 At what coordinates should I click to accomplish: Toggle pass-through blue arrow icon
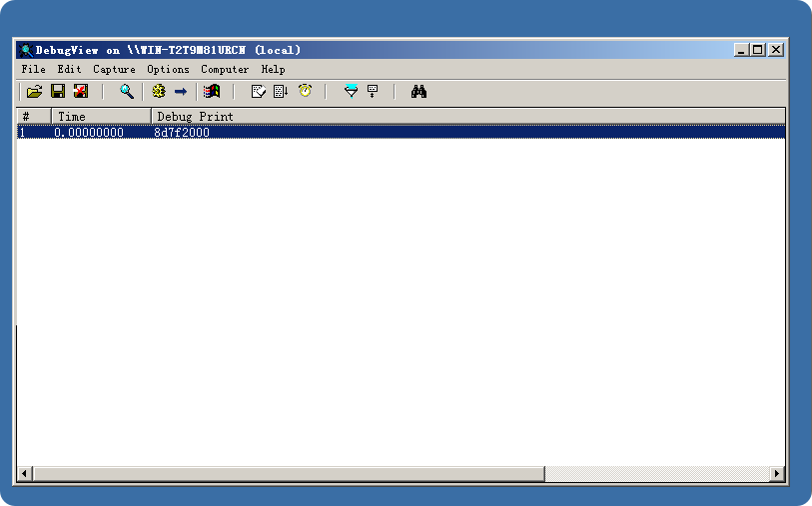point(180,92)
